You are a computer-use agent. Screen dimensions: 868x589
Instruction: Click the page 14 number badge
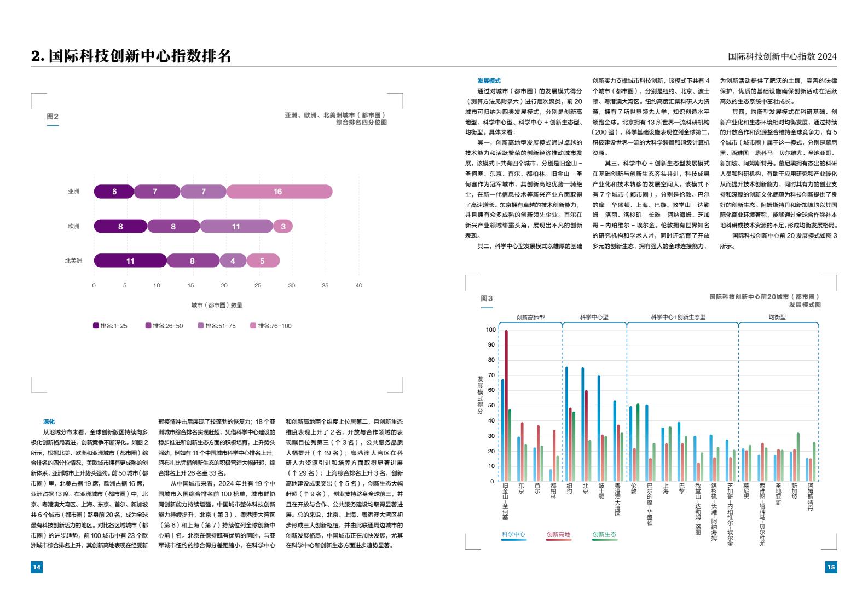pos(36,567)
